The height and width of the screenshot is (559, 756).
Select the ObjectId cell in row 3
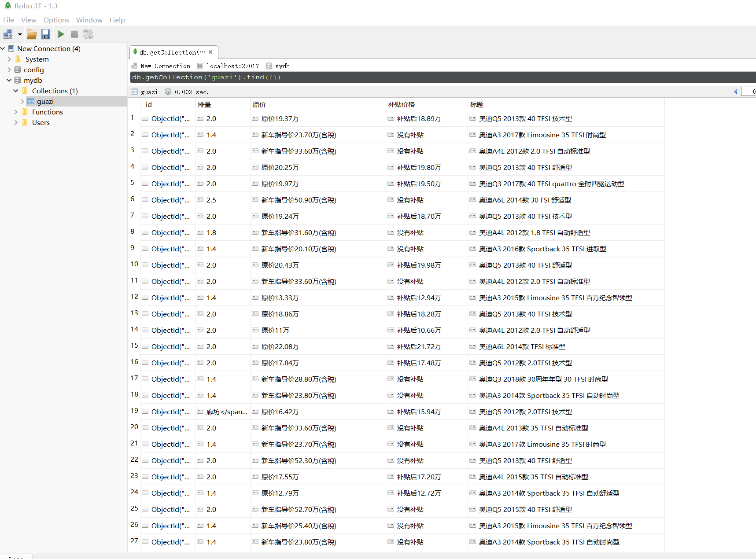(x=167, y=151)
